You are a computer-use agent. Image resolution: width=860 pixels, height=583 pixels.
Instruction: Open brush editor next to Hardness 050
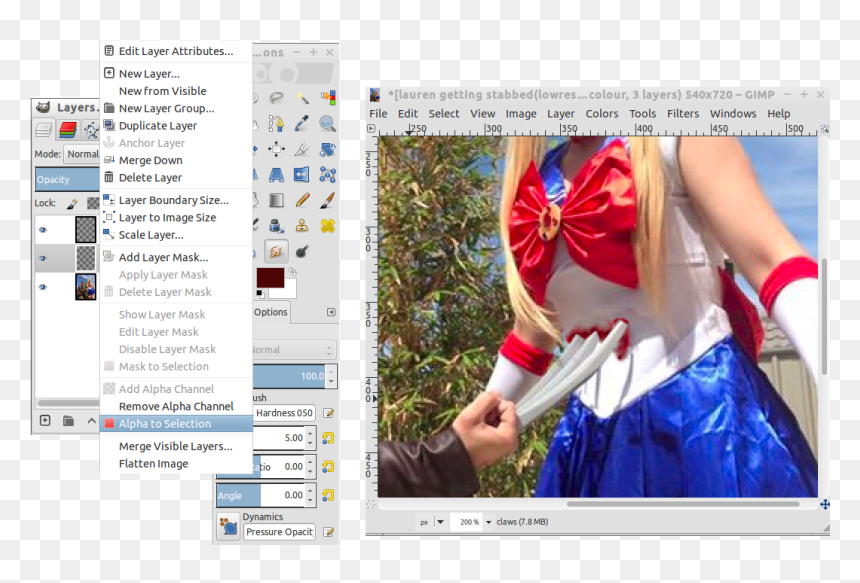(x=328, y=413)
